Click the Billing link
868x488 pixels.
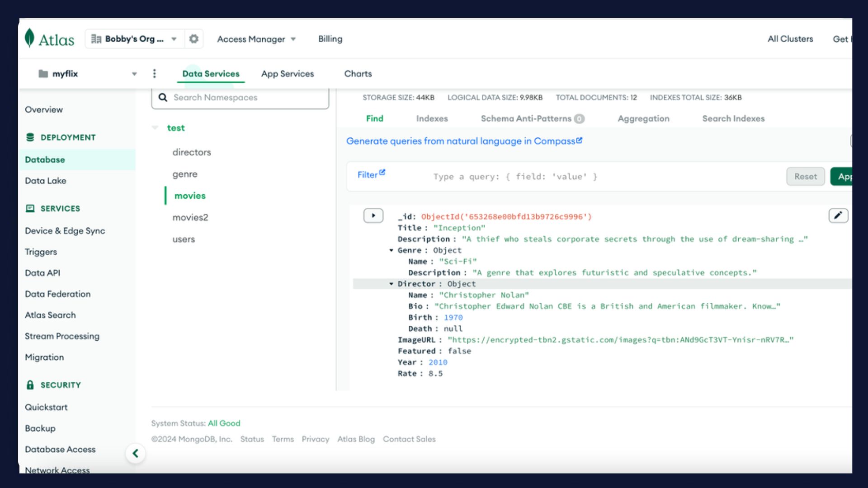(330, 39)
